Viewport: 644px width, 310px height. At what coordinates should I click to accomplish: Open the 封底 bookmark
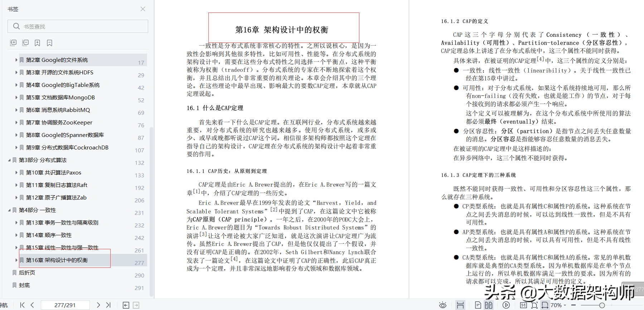[x=24, y=285]
